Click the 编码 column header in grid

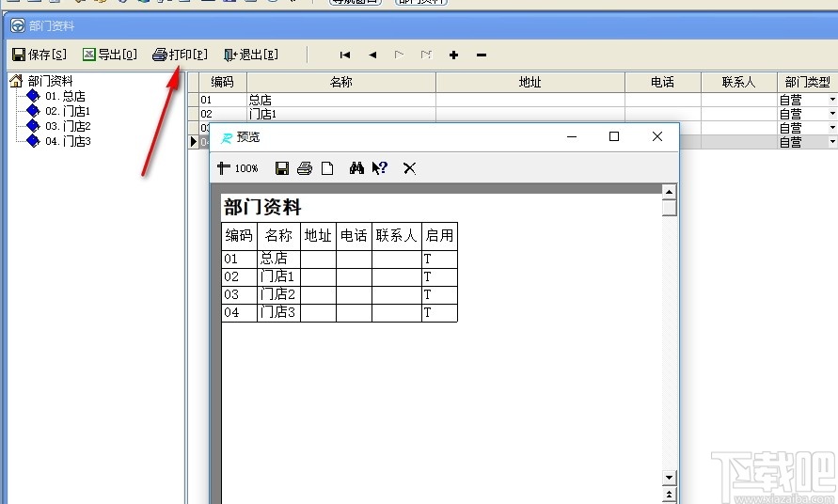222,83
